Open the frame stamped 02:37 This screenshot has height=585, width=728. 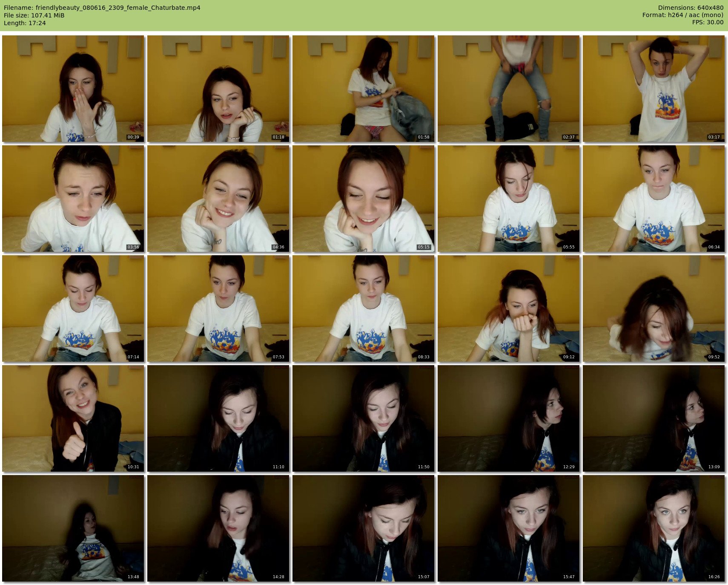click(509, 89)
